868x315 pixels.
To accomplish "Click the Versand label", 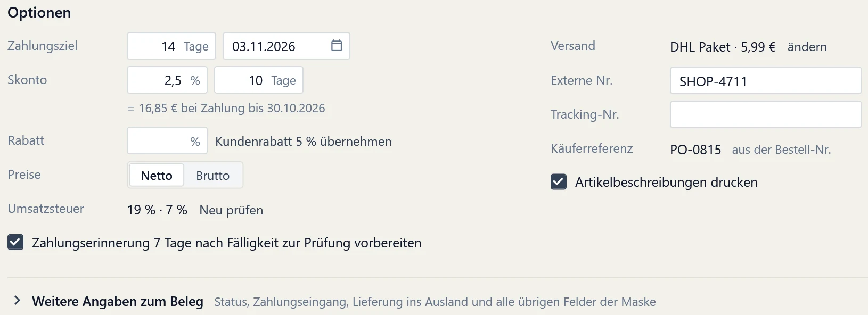I will point(573,46).
